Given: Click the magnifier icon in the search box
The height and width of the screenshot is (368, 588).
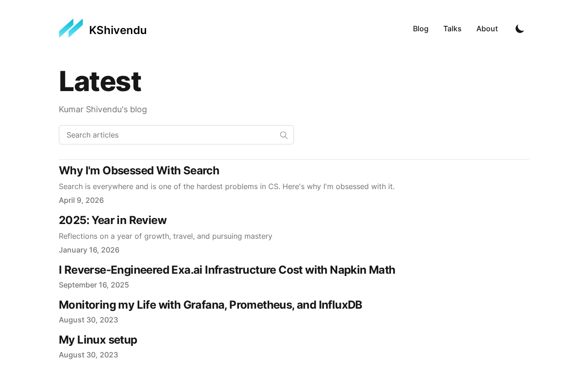Looking at the screenshot, I should pos(284,135).
